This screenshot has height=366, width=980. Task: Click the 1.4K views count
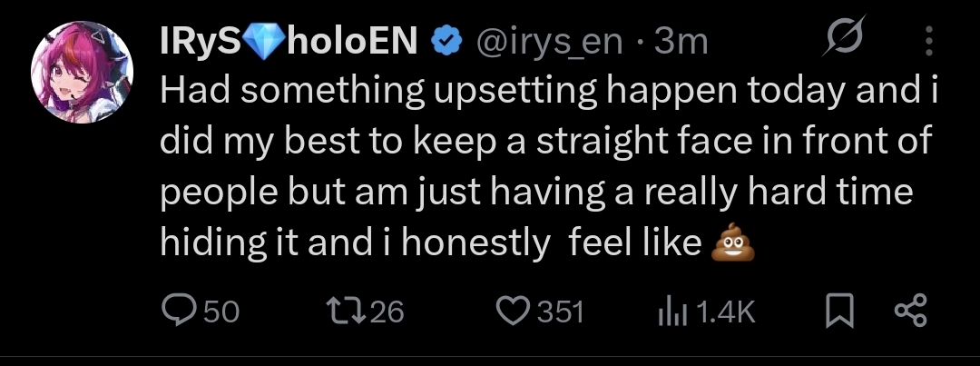point(726,312)
